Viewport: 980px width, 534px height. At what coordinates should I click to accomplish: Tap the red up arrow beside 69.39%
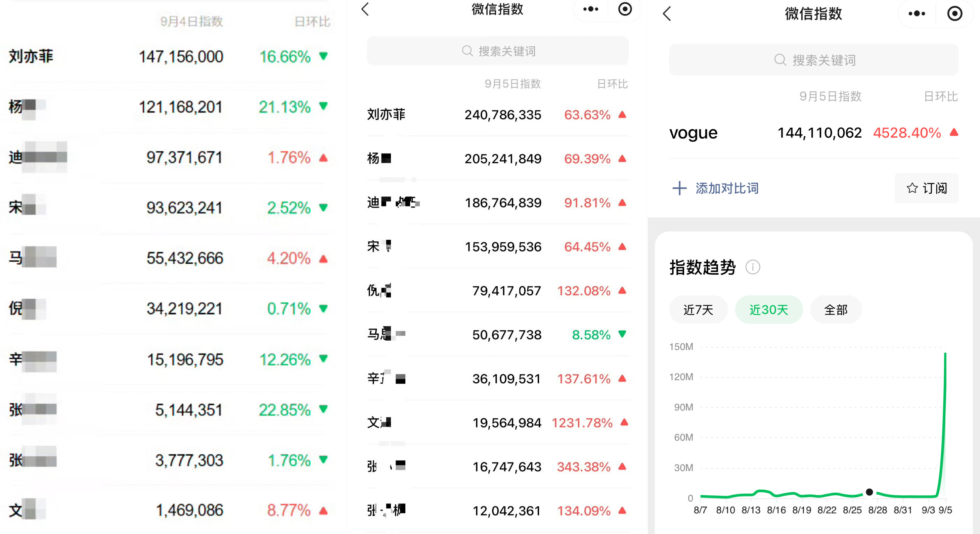point(622,158)
